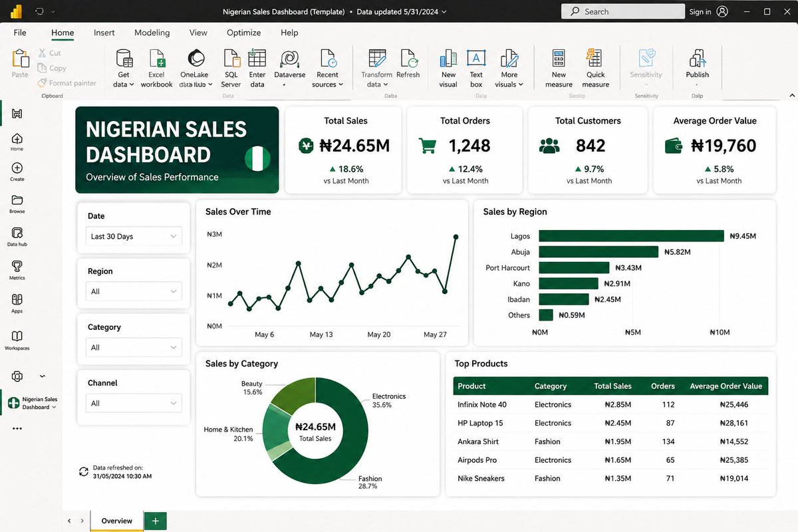Screen dimensions: 798x532
Task: Open Create in the left sidebar
Action: pyautogui.click(x=17, y=172)
